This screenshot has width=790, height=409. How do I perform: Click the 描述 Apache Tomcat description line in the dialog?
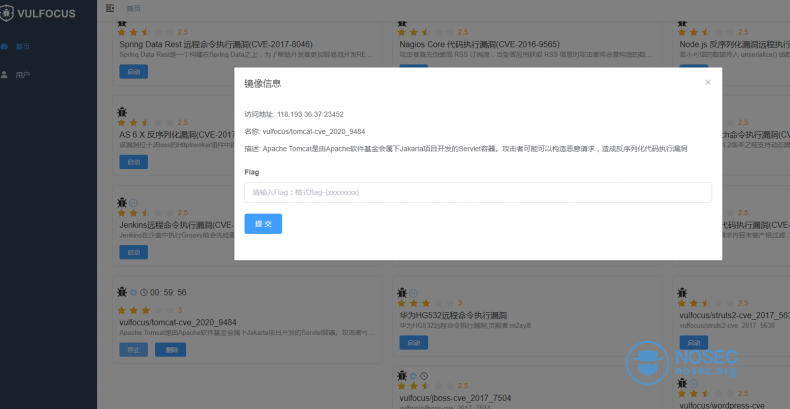tap(466, 149)
